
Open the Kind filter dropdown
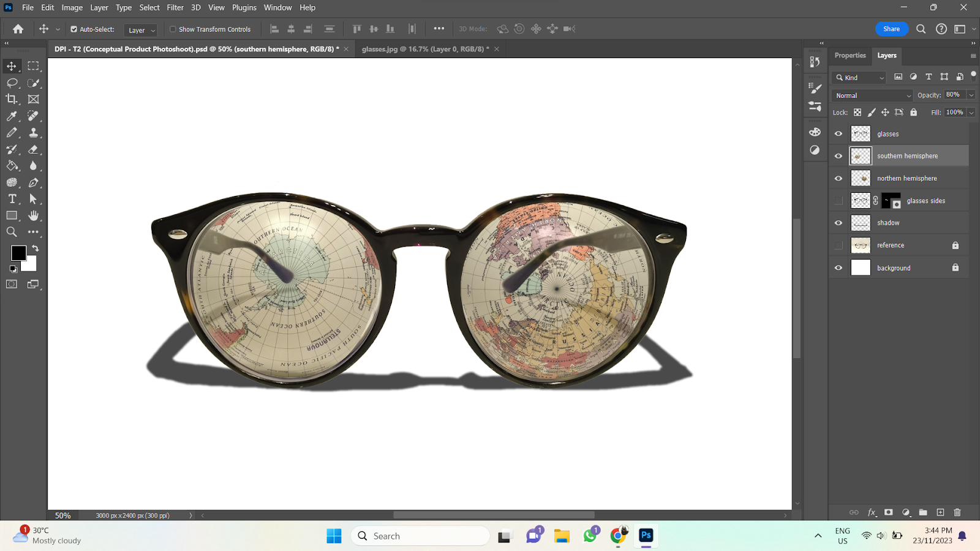tap(859, 78)
